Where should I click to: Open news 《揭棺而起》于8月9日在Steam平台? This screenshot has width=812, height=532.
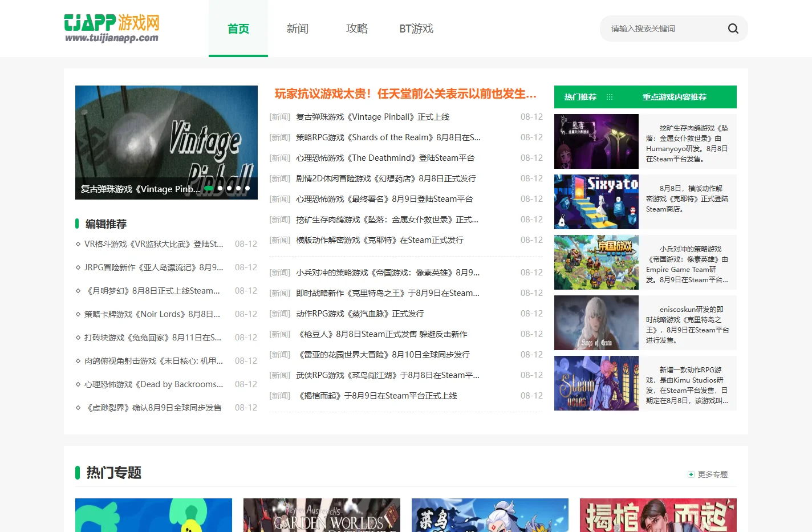coord(376,396)
